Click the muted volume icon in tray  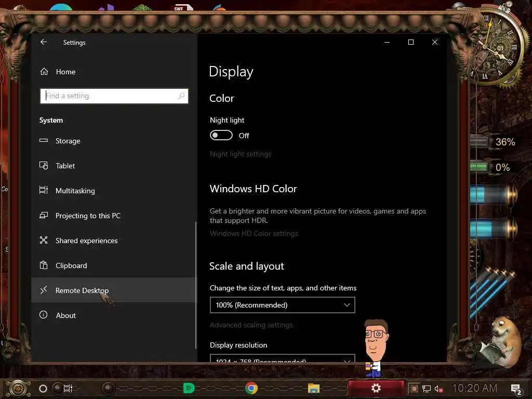(x=438, y=389)
